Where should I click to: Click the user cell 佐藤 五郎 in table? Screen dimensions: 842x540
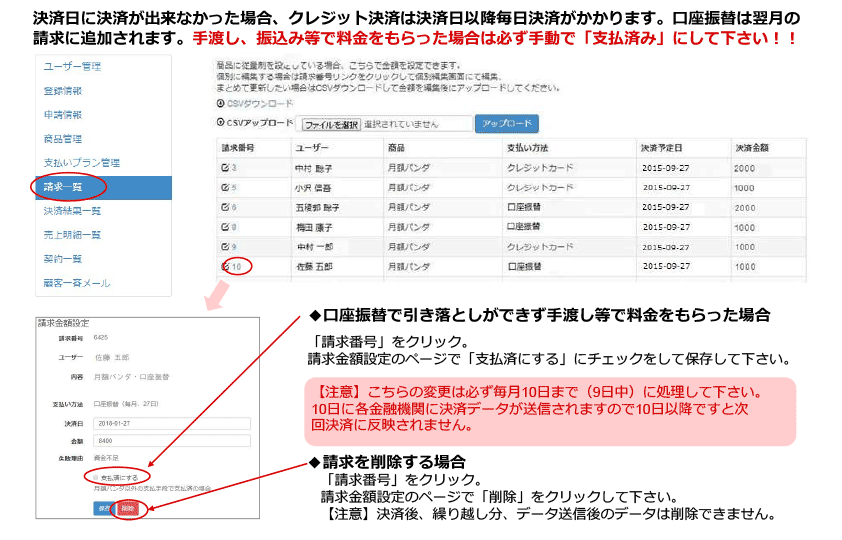[315, 267]
